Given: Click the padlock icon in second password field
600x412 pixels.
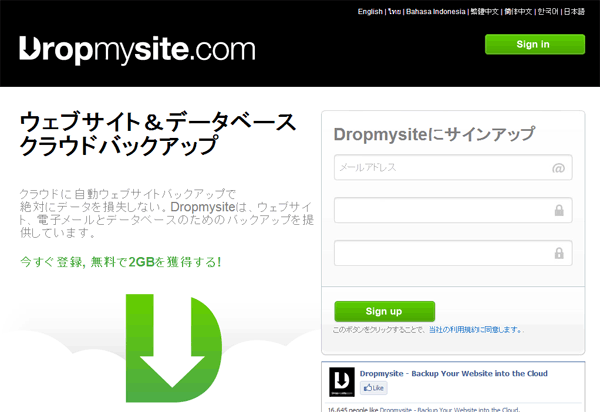Looking at the screenshot, I should click(559, 253).
